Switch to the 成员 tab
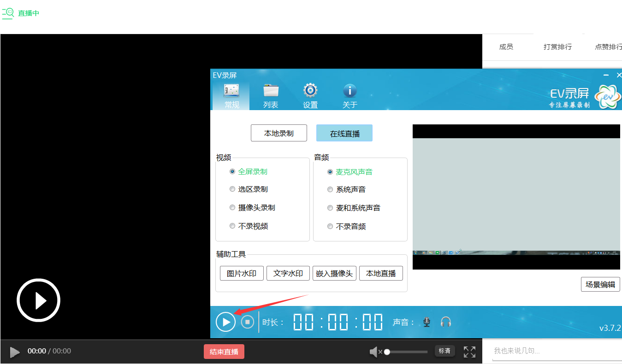622x364 pixels. pos(506,47)
